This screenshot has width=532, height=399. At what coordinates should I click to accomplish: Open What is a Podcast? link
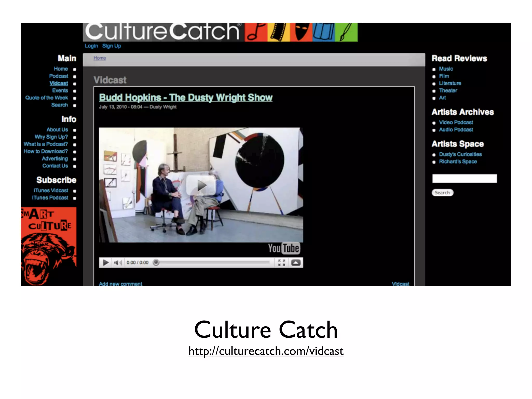[46, 144]
